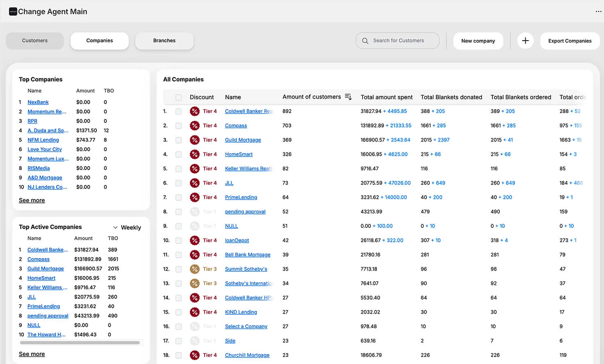Screen dimensions: 604x364
Task: Toggle the select-all checkbox in table header
Action: pos(178,98)
